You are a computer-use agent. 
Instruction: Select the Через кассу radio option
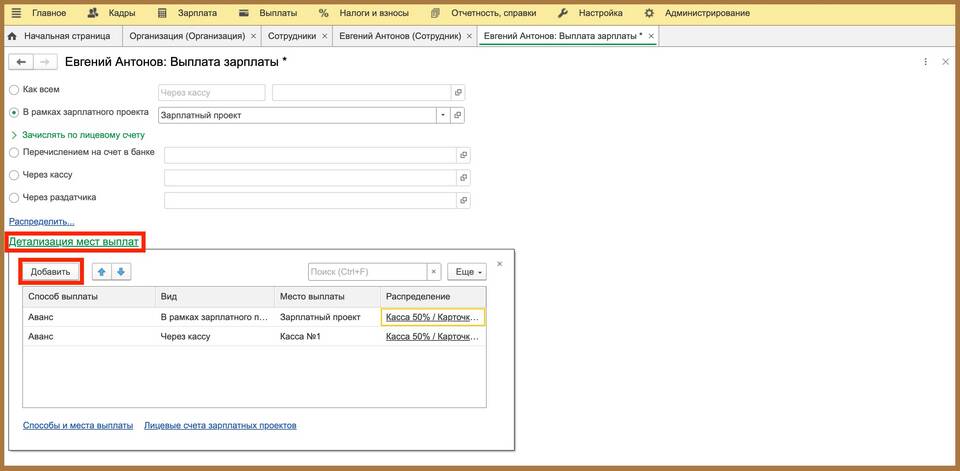(14, 175)
